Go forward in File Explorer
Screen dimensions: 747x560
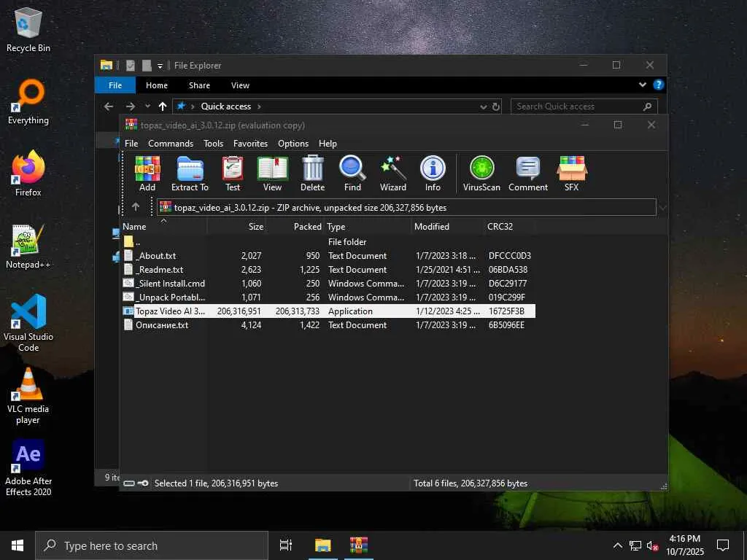tap(130, 106)
